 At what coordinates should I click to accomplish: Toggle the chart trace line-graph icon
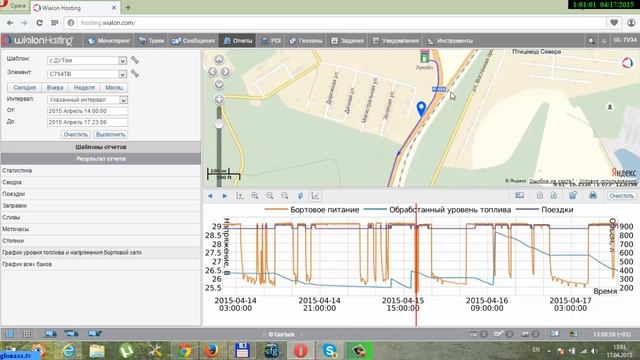pyautogui.click(x=316, y=196)
